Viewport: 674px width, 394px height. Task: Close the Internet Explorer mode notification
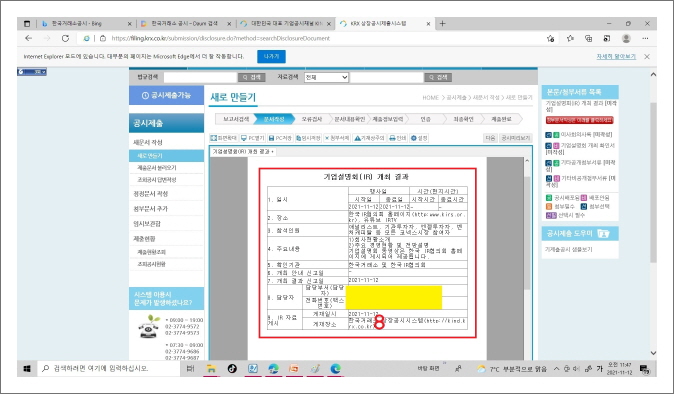[x=646, y=56]
